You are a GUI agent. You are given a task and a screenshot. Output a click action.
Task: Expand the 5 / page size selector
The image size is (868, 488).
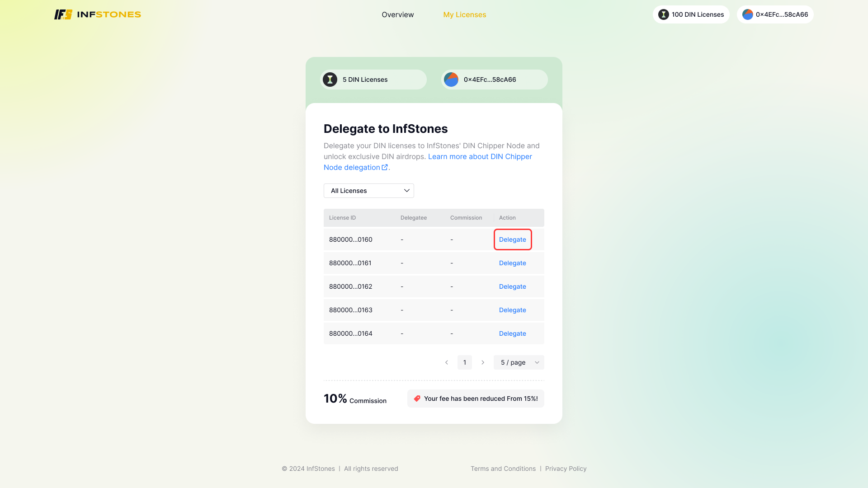[519, 362]
